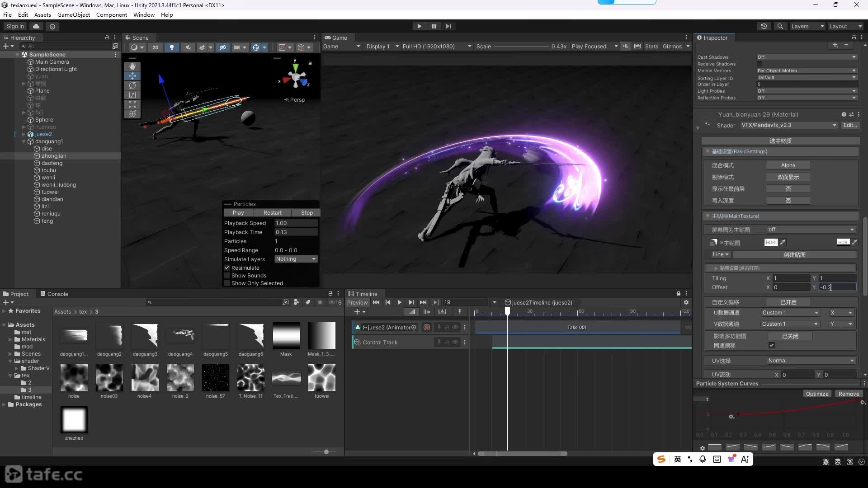Open Full HD resolution dropdown
This screenshot has width=868, height=488.
tap(437, 46)
